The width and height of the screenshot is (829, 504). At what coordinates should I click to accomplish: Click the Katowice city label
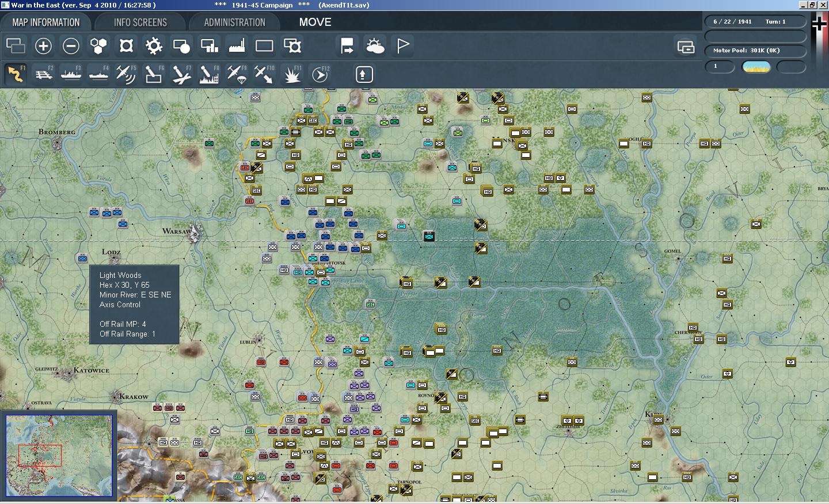(x=91, y=370)
